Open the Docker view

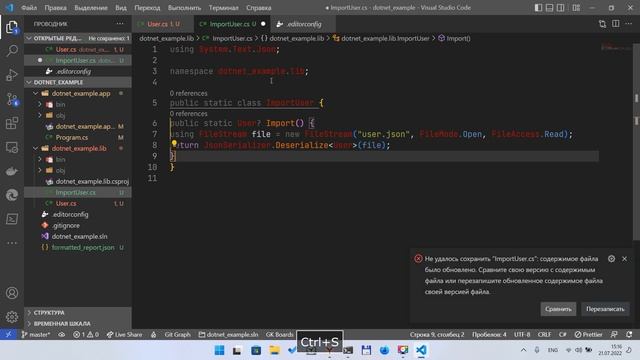click(12, 171)
